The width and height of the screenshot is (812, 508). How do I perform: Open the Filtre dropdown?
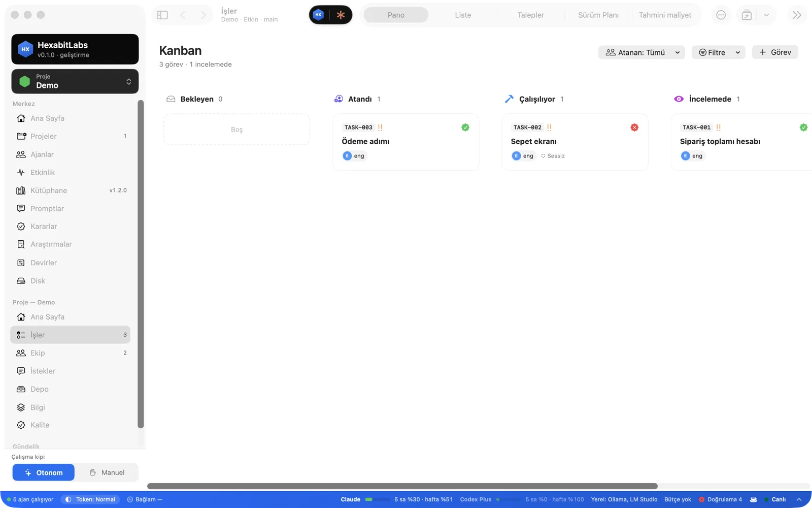(x=719, y=52)
